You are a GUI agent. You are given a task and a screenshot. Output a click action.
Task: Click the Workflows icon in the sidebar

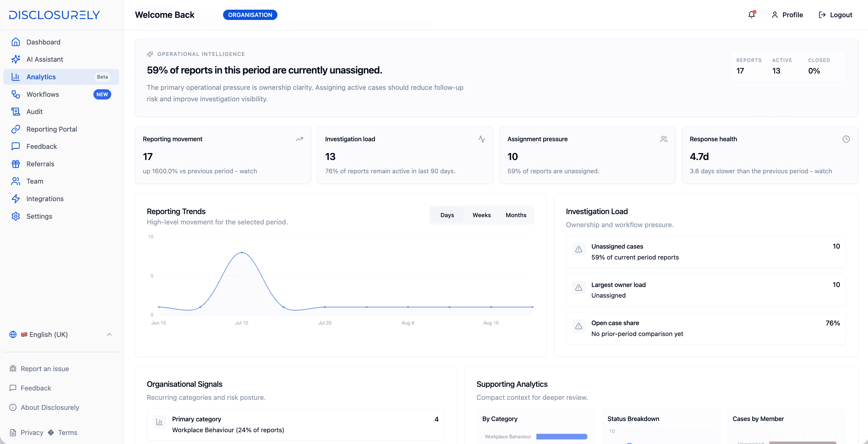click(15, 94)
